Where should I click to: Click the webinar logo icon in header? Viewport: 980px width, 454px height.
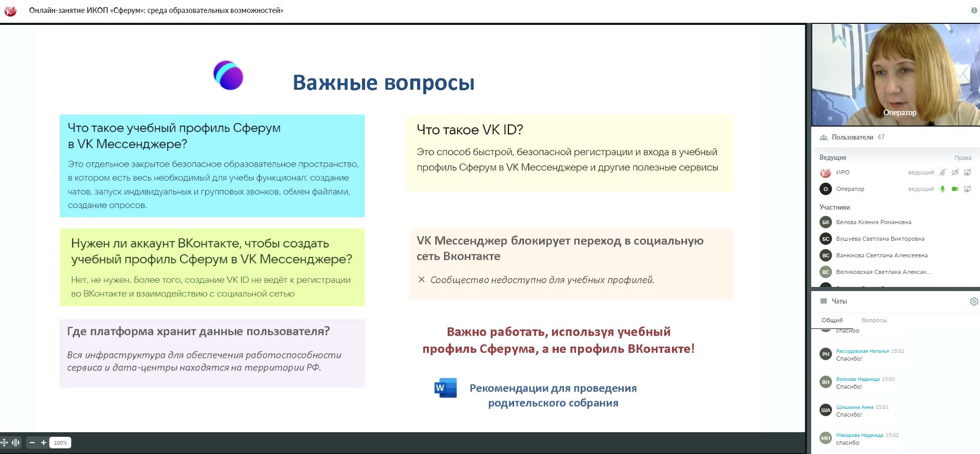point(10,10)
